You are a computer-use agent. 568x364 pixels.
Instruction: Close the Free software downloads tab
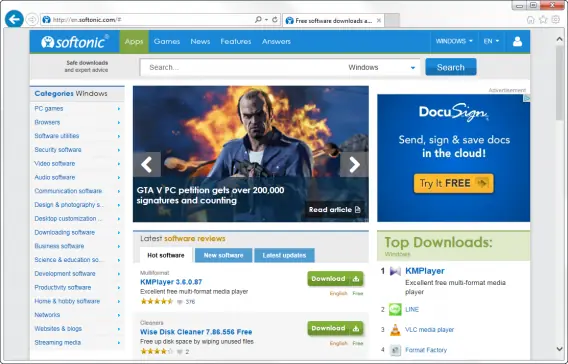coord(379,21)
